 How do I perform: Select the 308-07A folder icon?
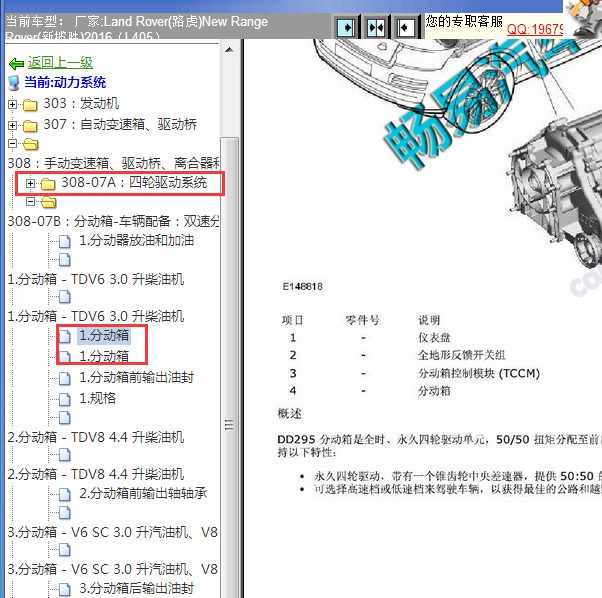click(x=48, y=184)
